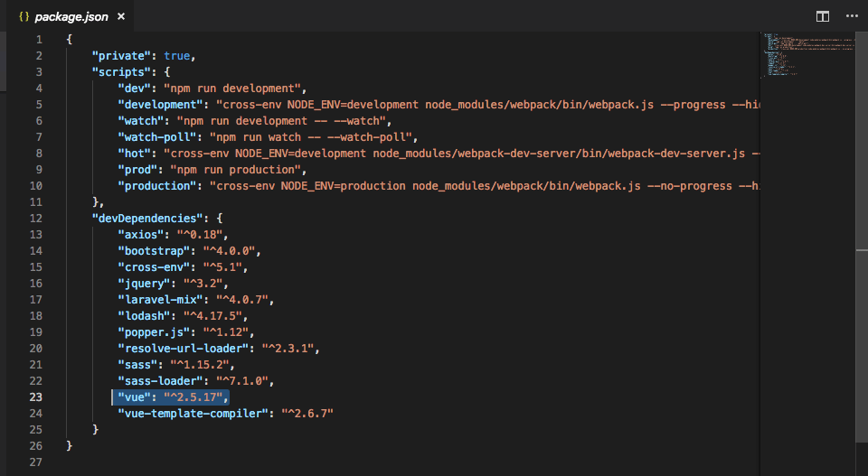
Task: Click the "npm run production" string
Action: click(x=236, y=170)
